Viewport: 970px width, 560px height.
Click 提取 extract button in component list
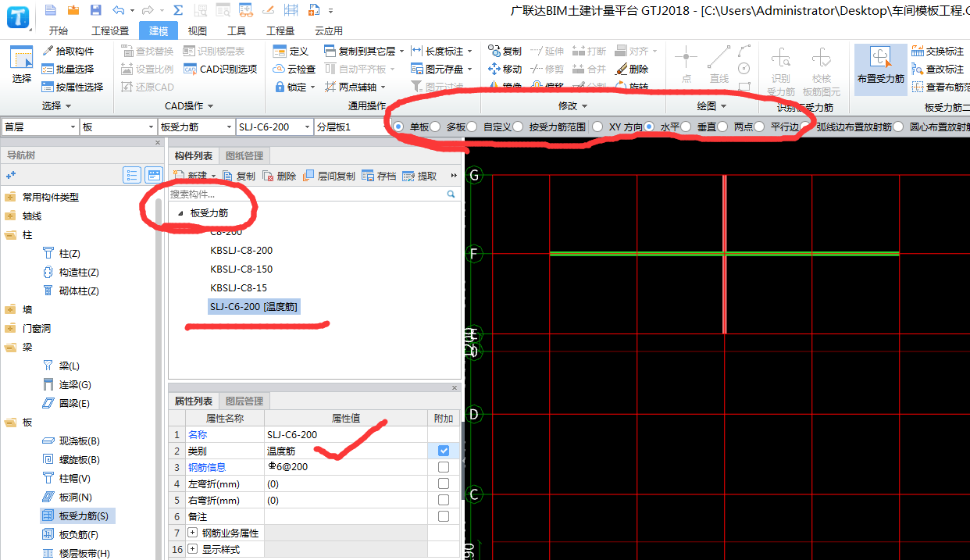click(x=419, y=176)
